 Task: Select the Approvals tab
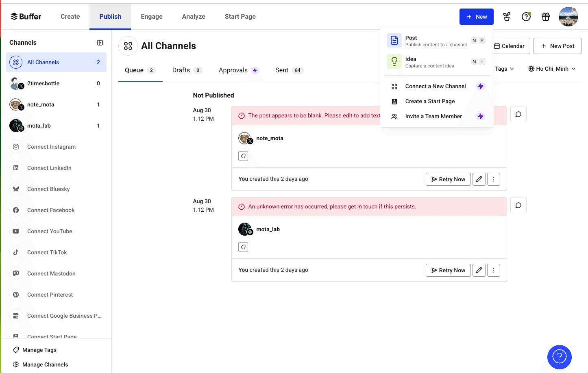(x=239, y=70)
